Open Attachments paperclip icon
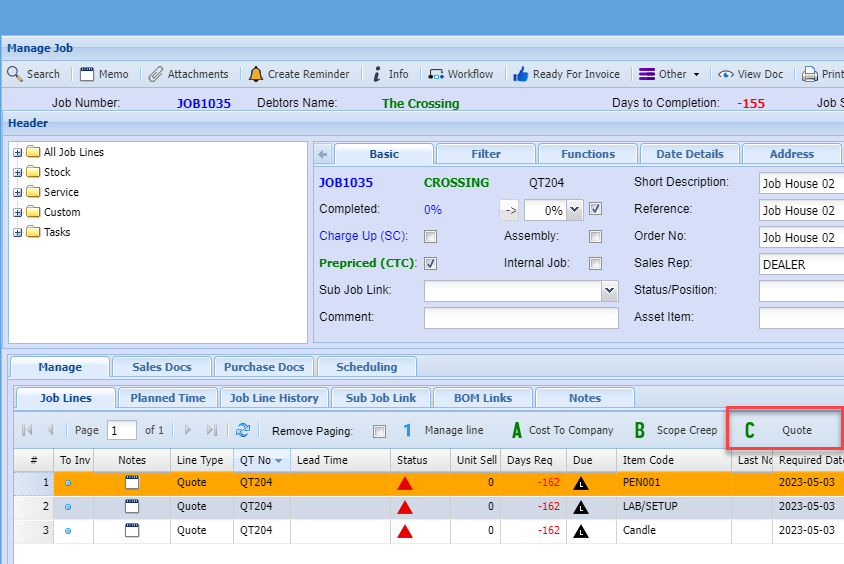This screenshot has height=564, width=844. [156, 74]
